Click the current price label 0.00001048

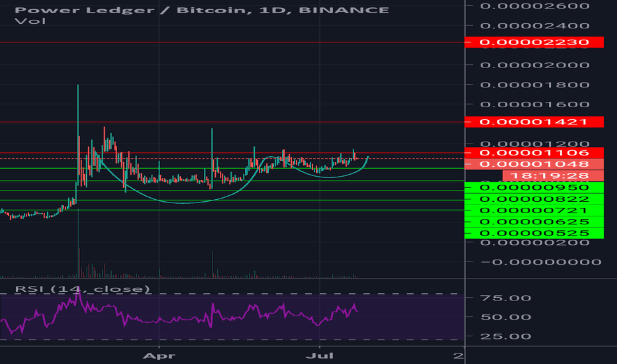[x=534, y=164]
